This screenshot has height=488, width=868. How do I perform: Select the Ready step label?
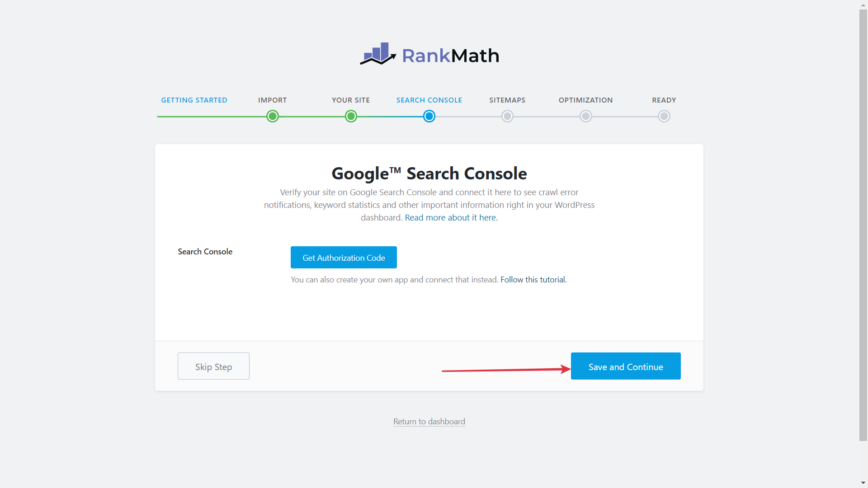click(664, 100)
